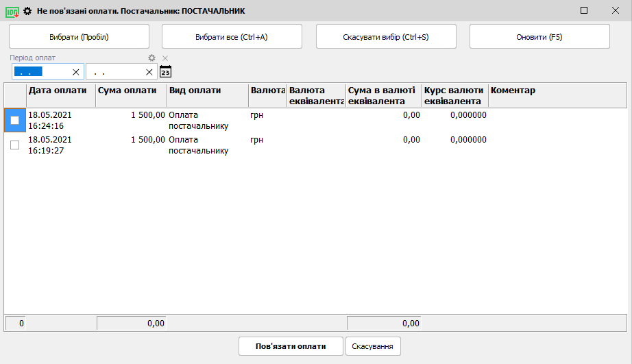Clear the start date field with X
Viewport: 632px width, 364px height.
point(76,72)
